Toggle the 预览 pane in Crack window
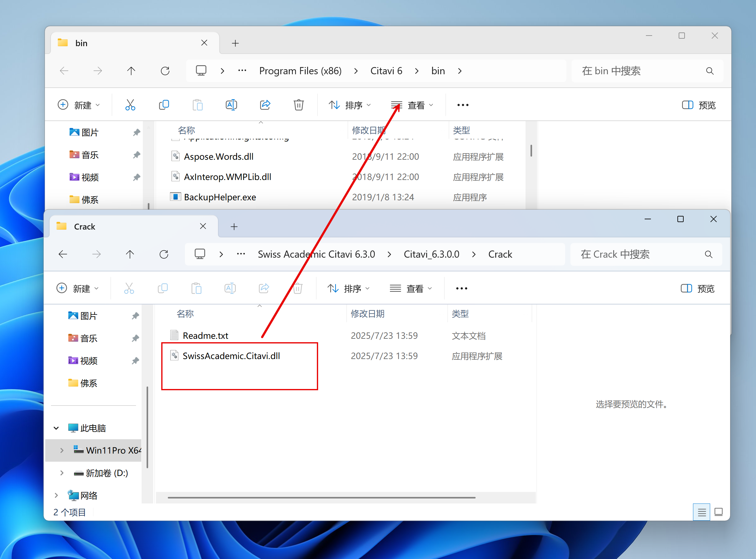Image resolution: width=756 pixels, height=559 pixels. pos(697,288)
